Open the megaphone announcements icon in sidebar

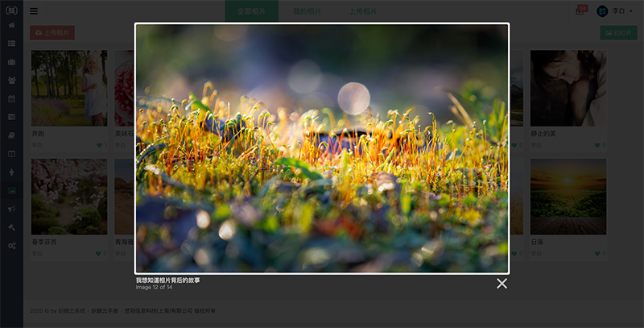11,210
